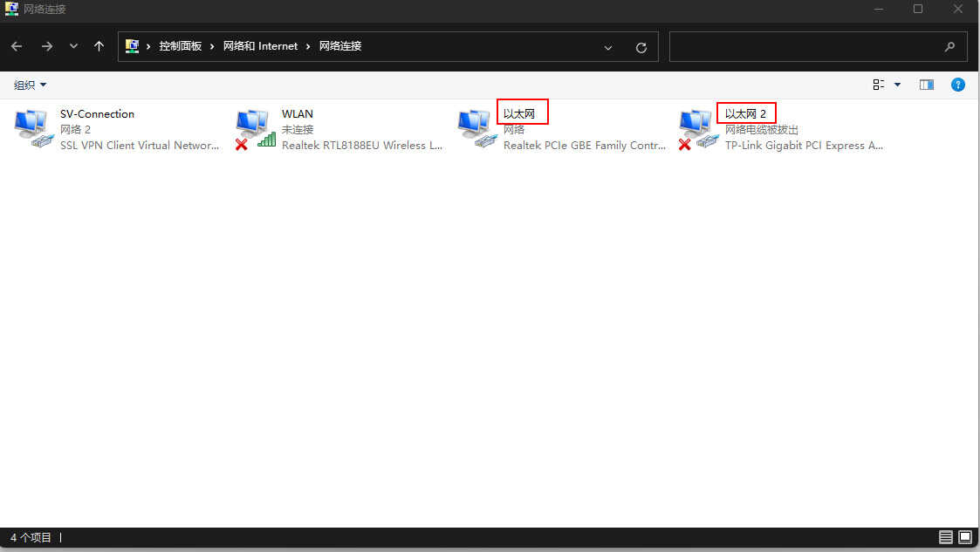Click the Control Panel icon in address bar
This screenshot has height=552, width=980.
point(132,46)
